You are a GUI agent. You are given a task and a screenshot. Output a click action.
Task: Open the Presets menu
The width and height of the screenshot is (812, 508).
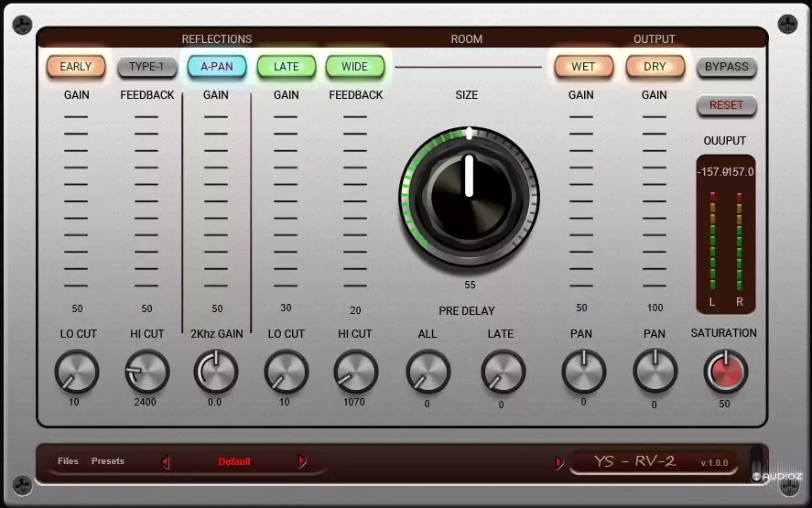pos(107,461)
